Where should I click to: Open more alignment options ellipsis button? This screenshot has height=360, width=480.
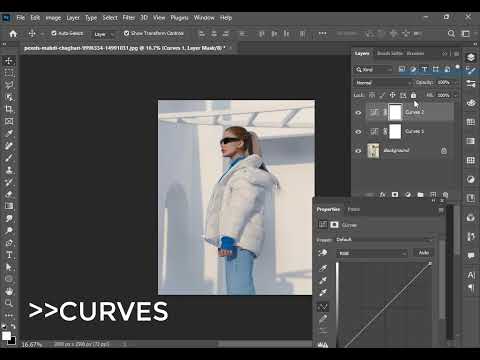coord(323,34)
